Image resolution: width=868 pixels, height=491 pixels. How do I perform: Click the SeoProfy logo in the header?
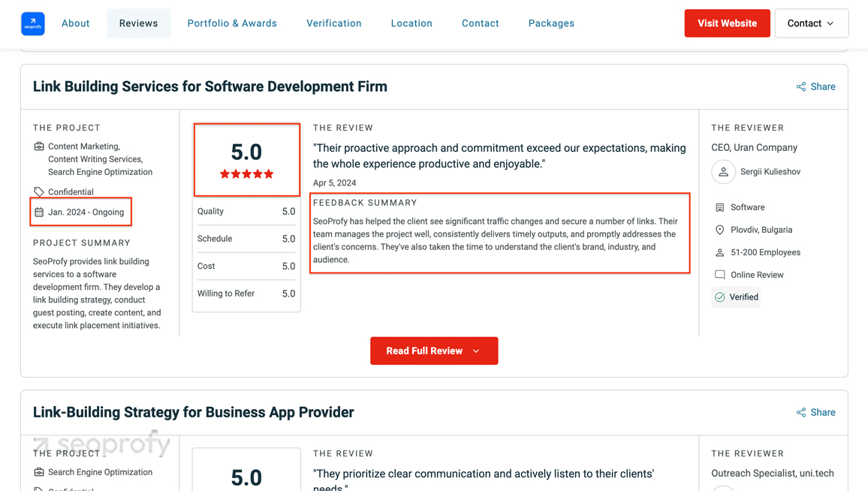click(32, 23)
